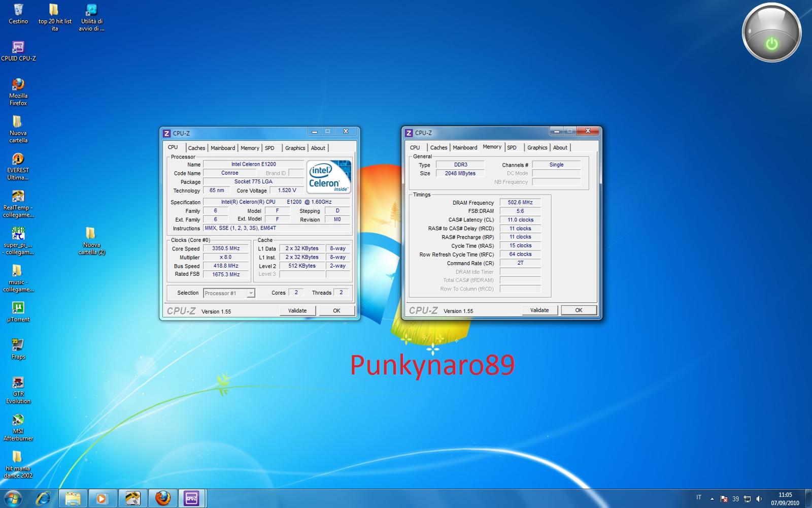Click the Core Speed 3350.5 MHz field

pos(226,249)
